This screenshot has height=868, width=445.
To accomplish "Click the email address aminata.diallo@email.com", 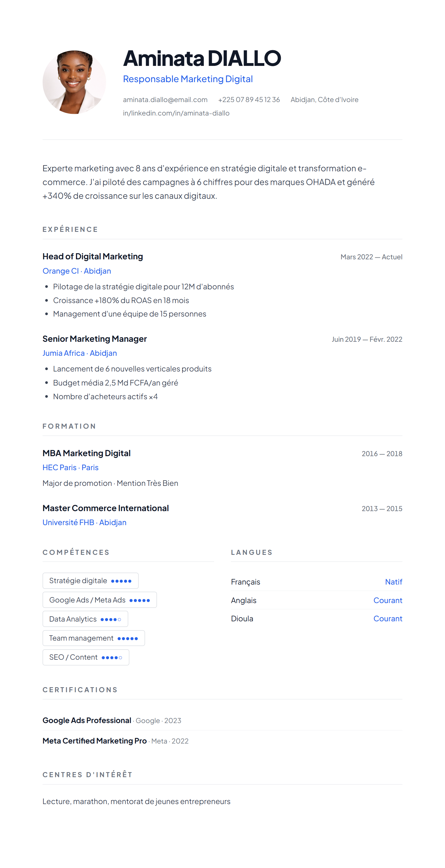I will [x=165, y=100].
